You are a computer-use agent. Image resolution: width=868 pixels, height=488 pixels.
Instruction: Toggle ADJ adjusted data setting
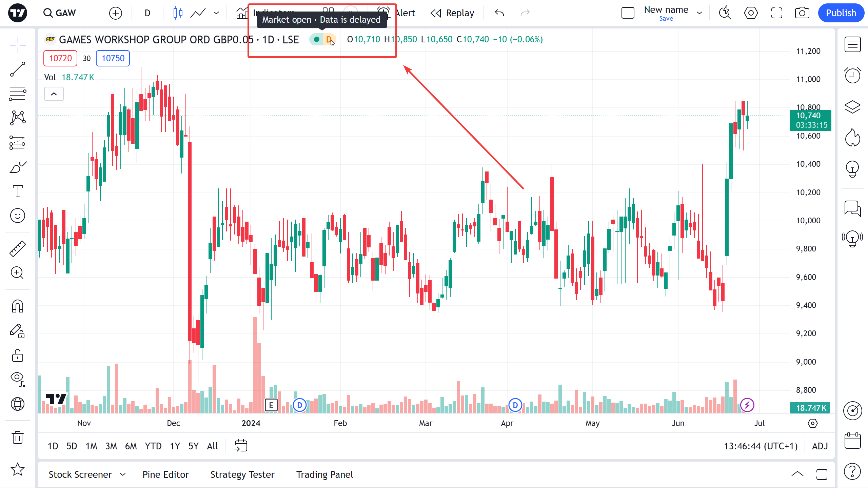pyautogui.click(x=820, y=446)
